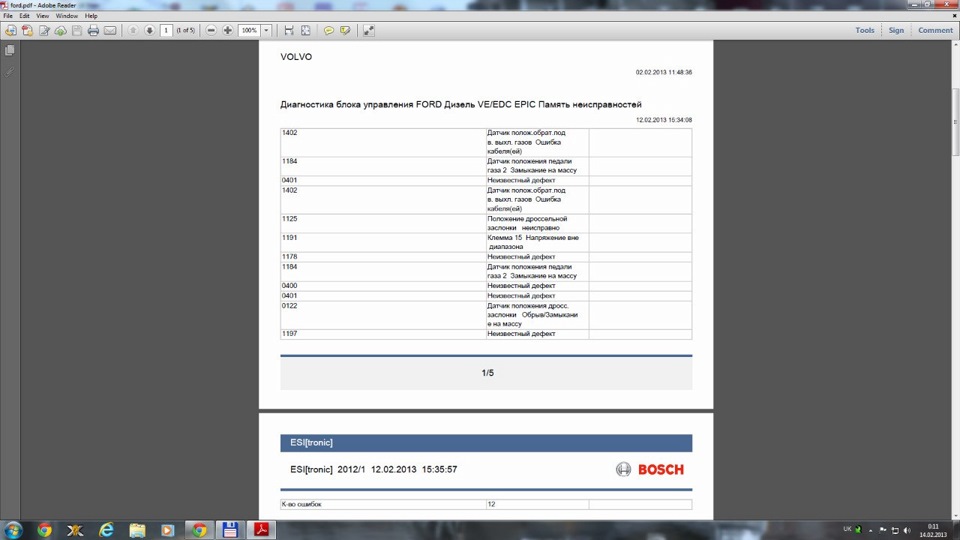Click the ESI[tronic] blue header bar text

(x=312, y=443)
